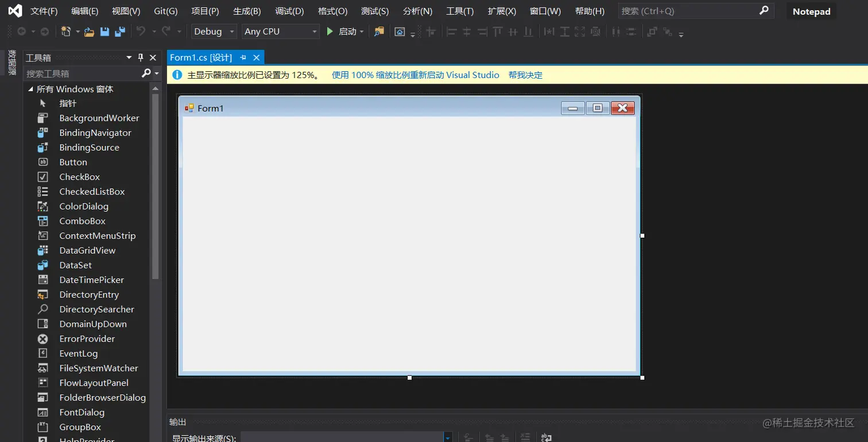Viewport: 868px width, 442px height.
Task: Open the 工具(T) menu
Action: [x=460, y=11]
